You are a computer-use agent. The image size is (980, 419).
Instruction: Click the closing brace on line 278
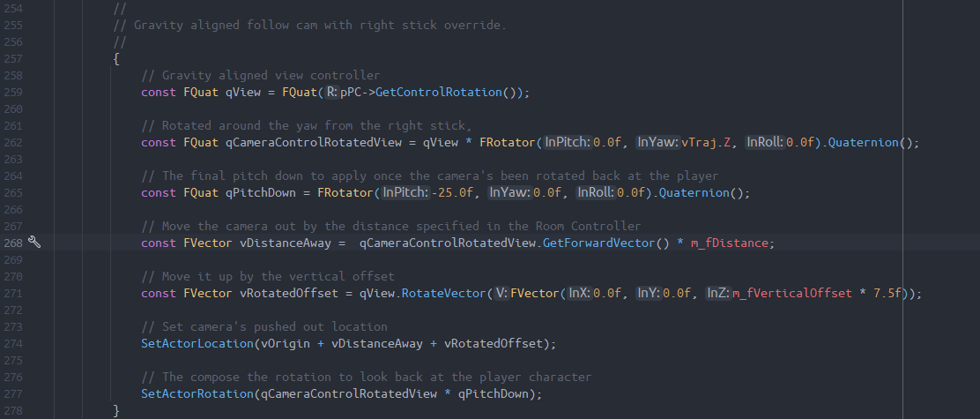pyautogui.click(x=116, y=410)
